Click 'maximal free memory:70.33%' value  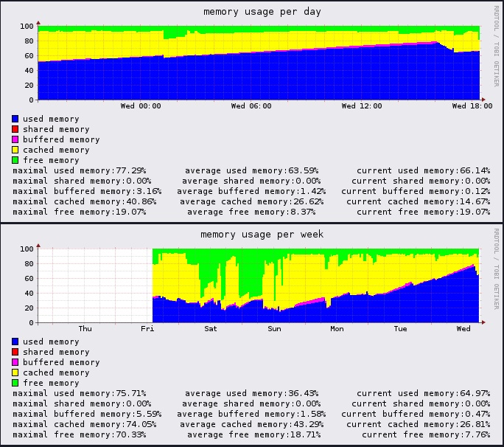point(80,434)
